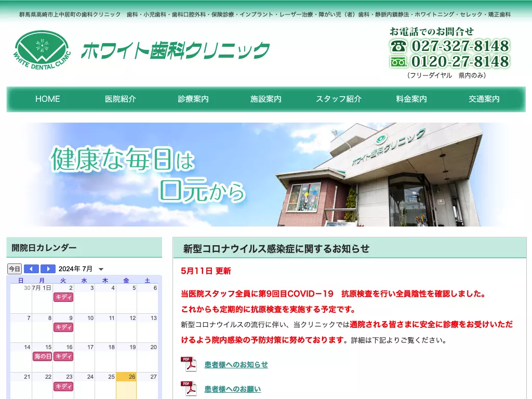Open the HOME menu item
The image size is (532, 399).
point(47,99)
